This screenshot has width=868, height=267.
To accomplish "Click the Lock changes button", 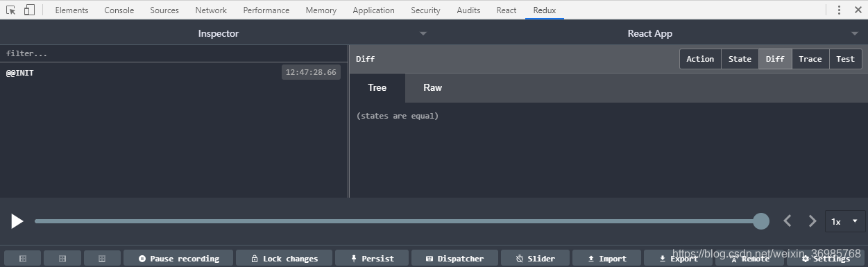I will 284,259.
